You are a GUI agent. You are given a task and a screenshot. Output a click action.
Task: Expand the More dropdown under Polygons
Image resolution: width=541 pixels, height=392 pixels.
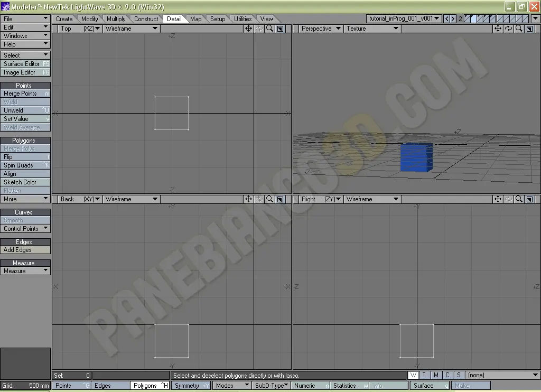[25, 199]
